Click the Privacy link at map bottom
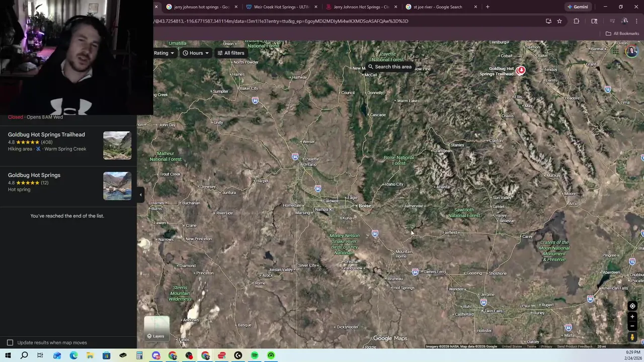Screen dimensions: 644x362 [546, 346]
